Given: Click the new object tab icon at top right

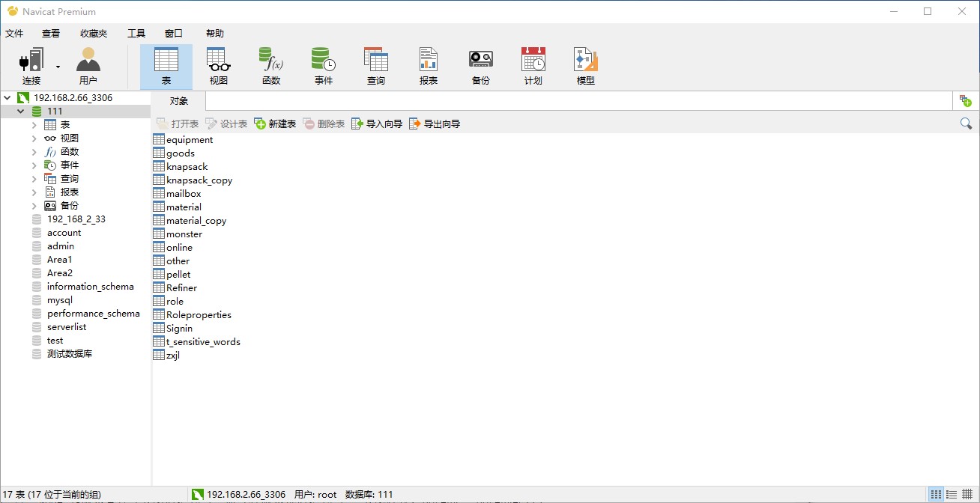Looking at the screenshot, I should [x=966, y=101].
